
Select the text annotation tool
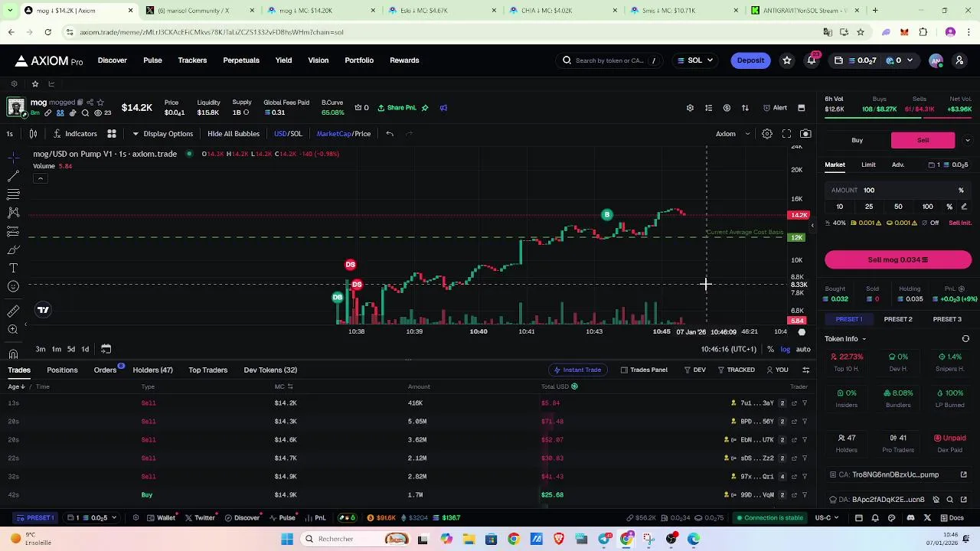coord(13,268)
